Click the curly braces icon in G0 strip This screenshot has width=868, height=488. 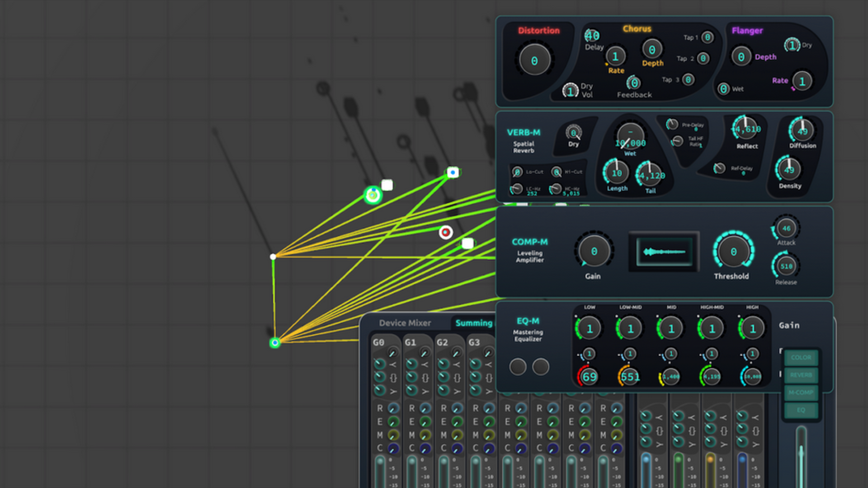[x=393, y=378]
